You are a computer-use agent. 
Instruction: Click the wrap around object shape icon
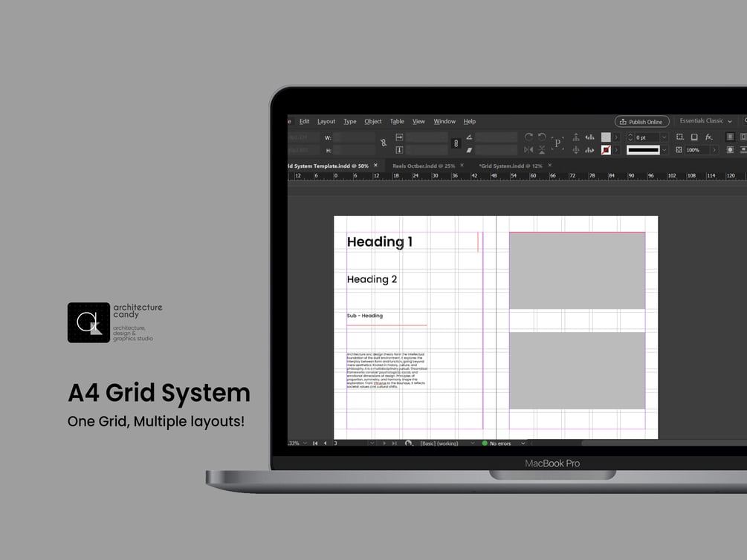click(730, 150)
